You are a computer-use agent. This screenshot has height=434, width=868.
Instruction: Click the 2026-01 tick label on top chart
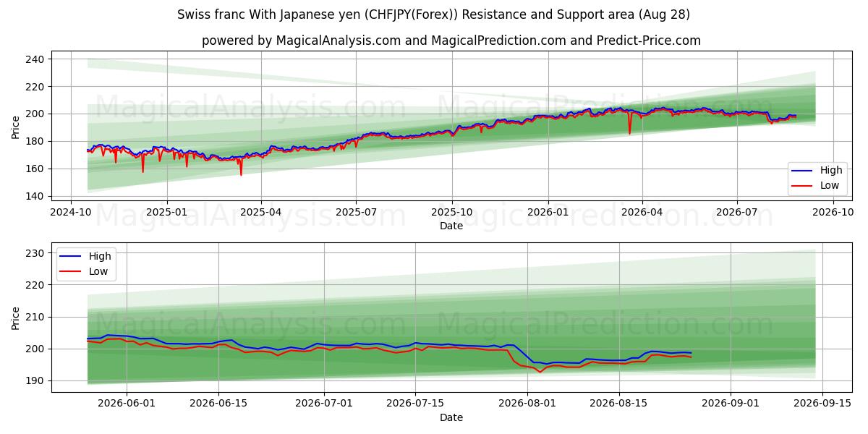click(548, 212)
